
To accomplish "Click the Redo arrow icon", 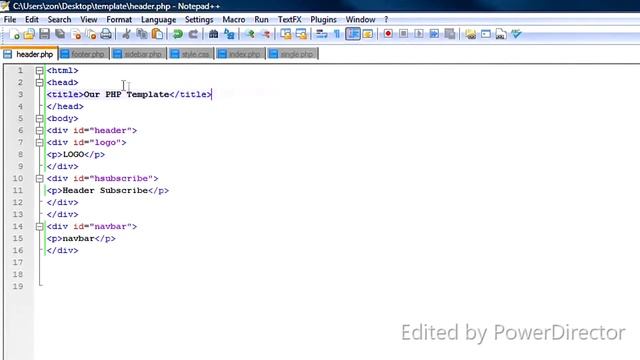I will pos(193,34).
